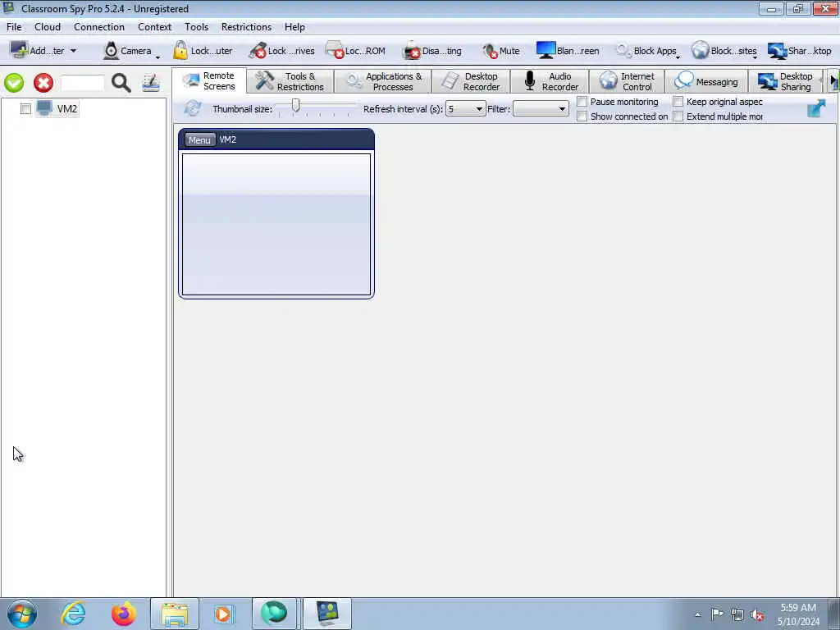This screenshot has height=630, width=840.
Task: Click the edit list icon beside search
Action: click(151, 83)
